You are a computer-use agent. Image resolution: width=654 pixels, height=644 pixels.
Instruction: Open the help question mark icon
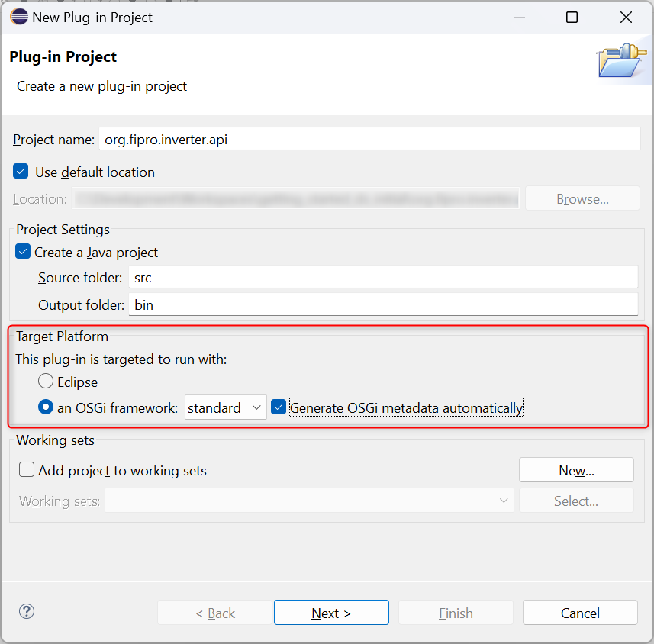27,611
